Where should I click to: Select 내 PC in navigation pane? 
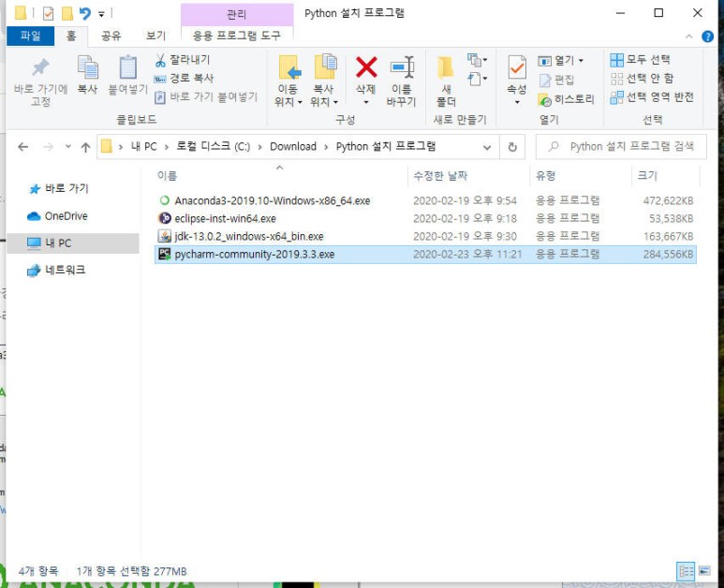point(73,243)
